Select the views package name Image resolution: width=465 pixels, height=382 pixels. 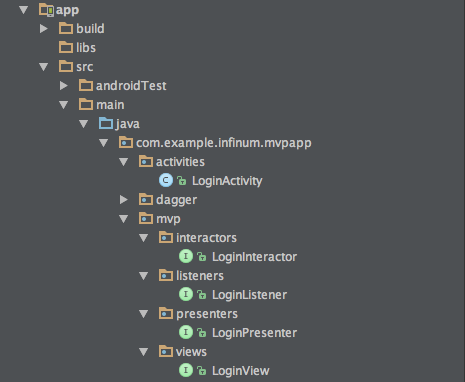191,352
